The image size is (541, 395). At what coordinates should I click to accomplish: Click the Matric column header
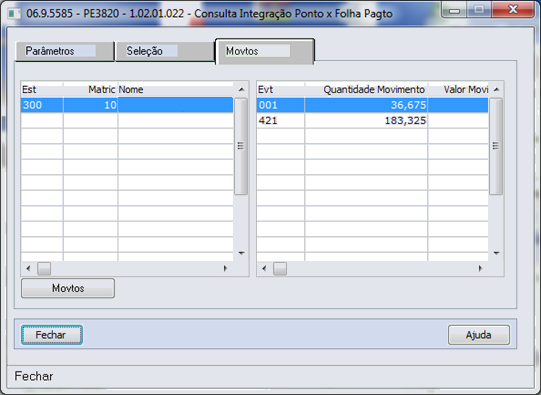coord(91,89)
